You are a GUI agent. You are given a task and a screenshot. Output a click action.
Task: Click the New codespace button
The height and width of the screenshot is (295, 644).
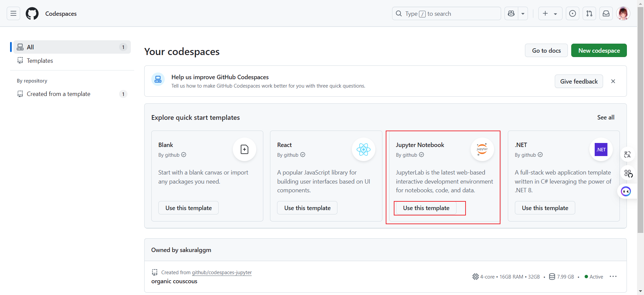599,50
